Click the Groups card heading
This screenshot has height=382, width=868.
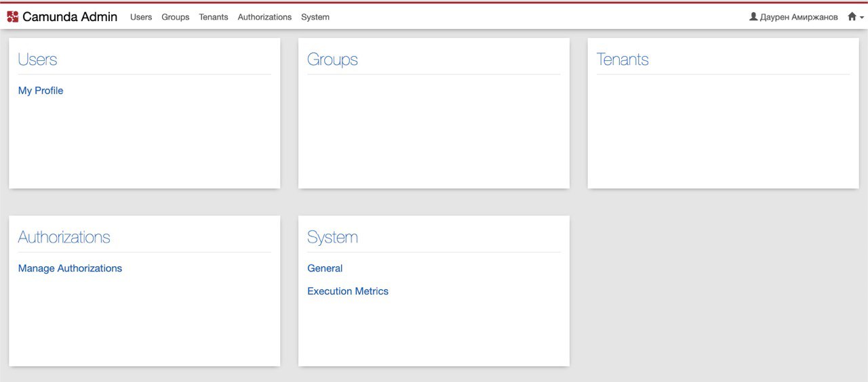(332, 60)
